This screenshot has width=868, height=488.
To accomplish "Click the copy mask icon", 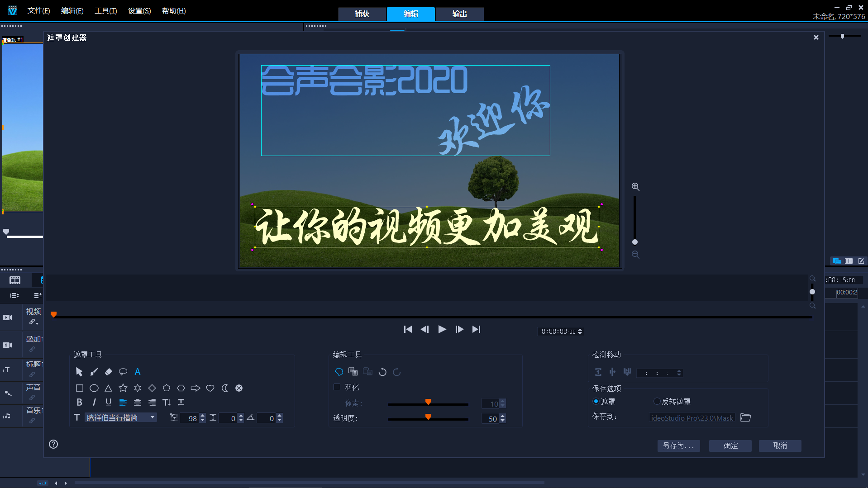I will (x=353, y=372).
